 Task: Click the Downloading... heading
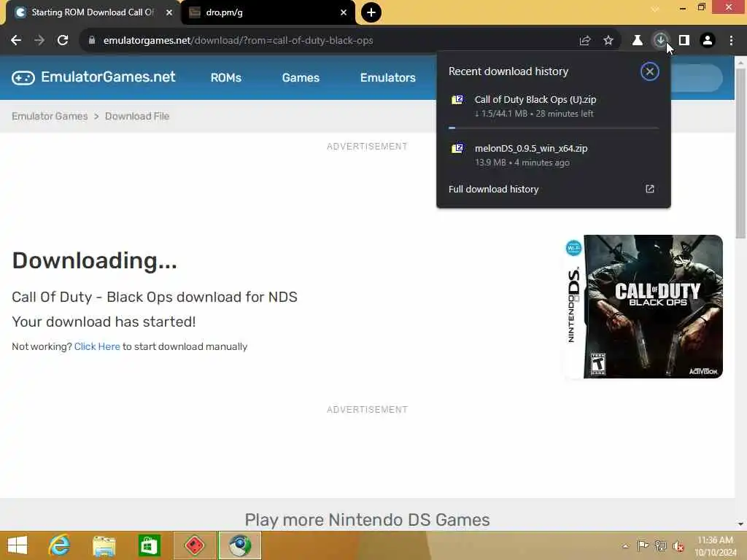coord(94,260)
